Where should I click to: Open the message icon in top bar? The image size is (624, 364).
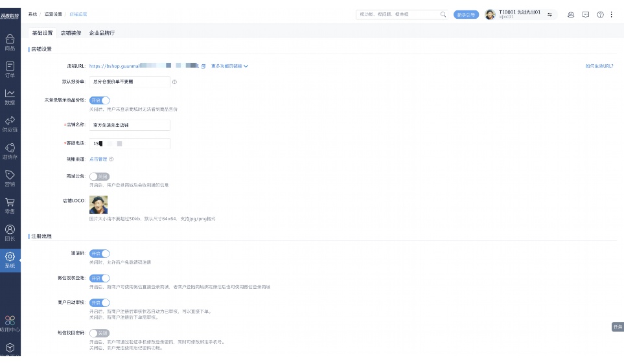coord(586,14)
